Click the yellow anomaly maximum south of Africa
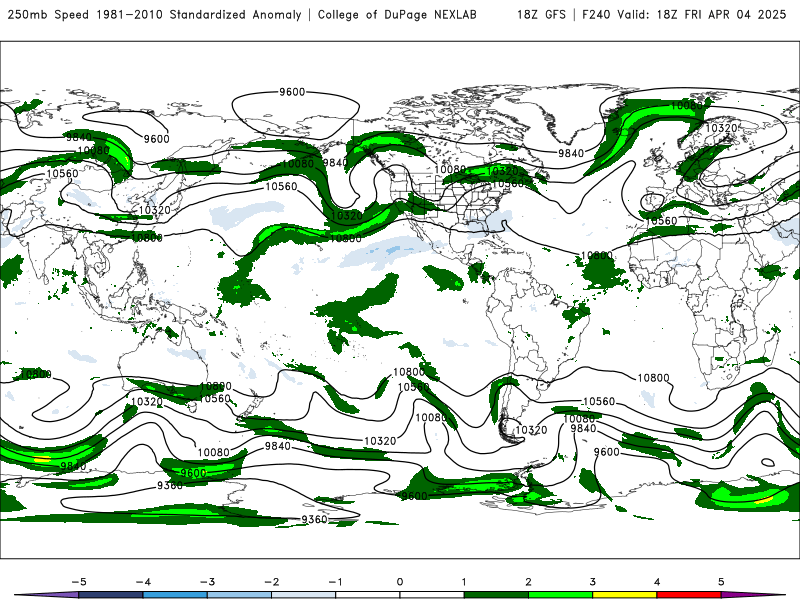The width and height of the screenshot is (800, 600). [762, 501]
